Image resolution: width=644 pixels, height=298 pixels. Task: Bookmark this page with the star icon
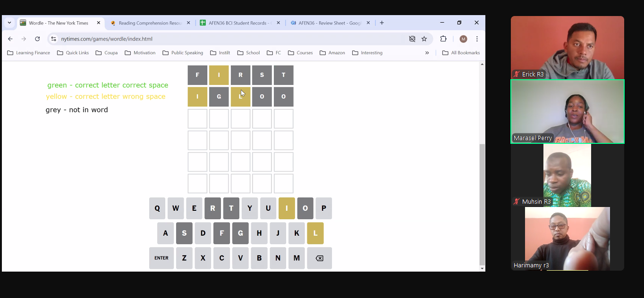(424, 39)
